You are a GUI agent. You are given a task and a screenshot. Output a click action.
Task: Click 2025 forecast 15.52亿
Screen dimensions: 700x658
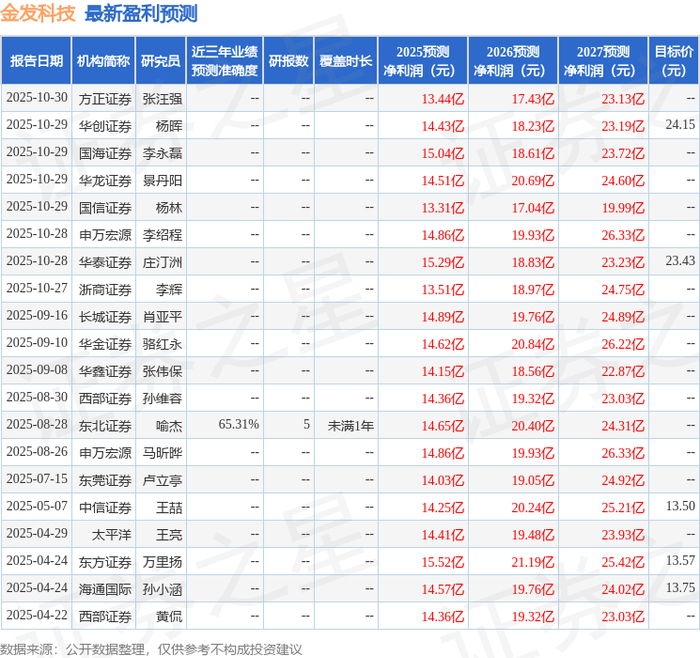(443, 562)
